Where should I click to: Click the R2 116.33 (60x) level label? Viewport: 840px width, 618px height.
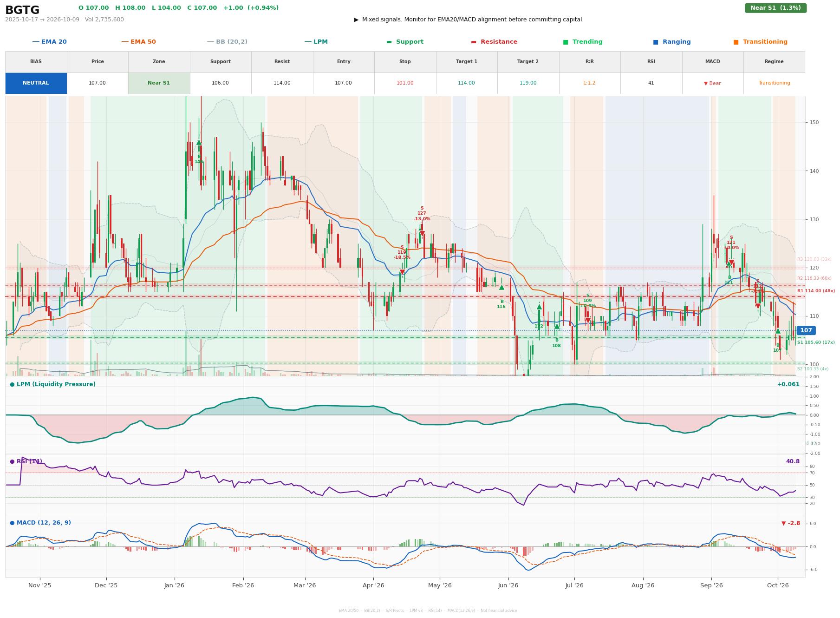(x=814, y=278)
